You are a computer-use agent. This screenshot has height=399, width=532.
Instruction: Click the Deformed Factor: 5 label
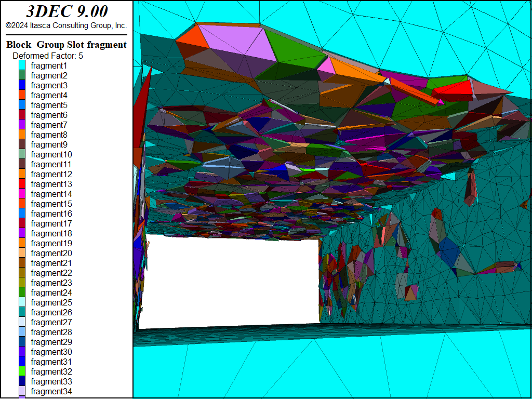(x=48, y=56)
